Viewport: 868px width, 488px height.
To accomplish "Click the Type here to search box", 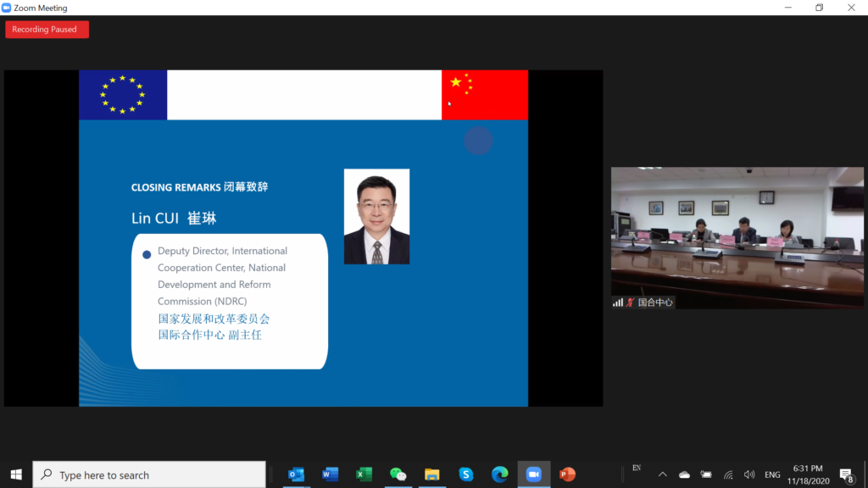I will coord(149,474).
